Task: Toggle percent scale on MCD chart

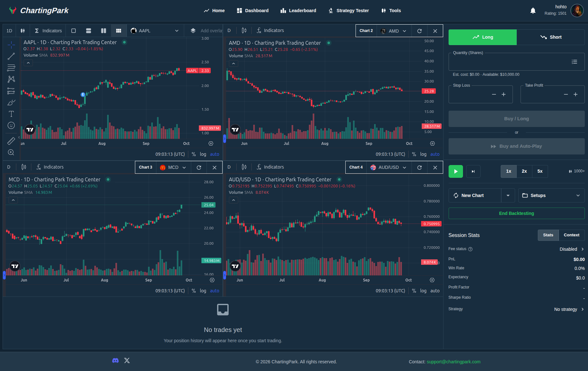Action: 194,291
